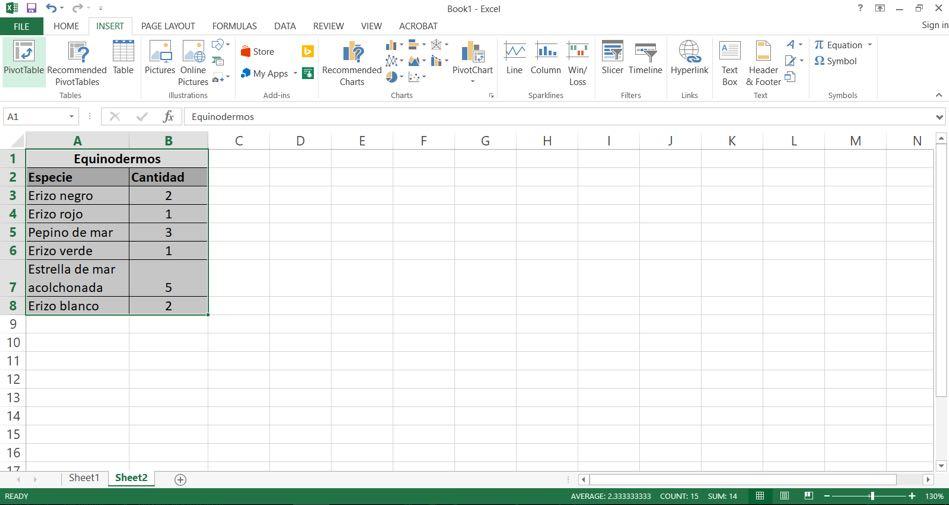This screenshot has height=505, width=949.
Task: Switch to the DATA tab
Action: coord(285,26)
